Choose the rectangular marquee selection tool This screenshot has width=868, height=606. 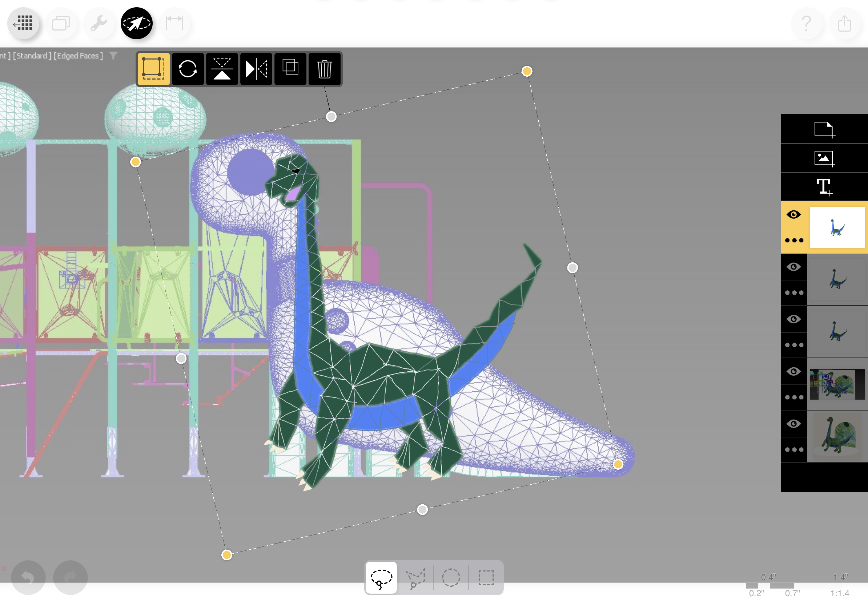486,577
